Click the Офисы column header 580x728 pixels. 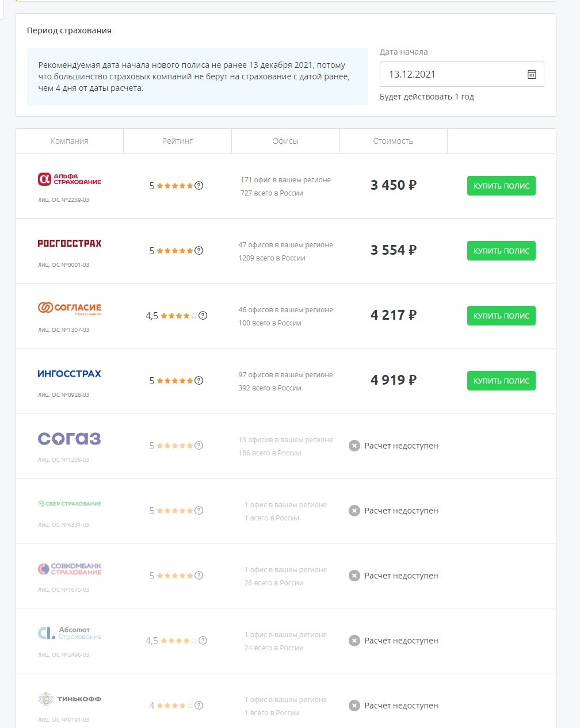click(285, 141)
